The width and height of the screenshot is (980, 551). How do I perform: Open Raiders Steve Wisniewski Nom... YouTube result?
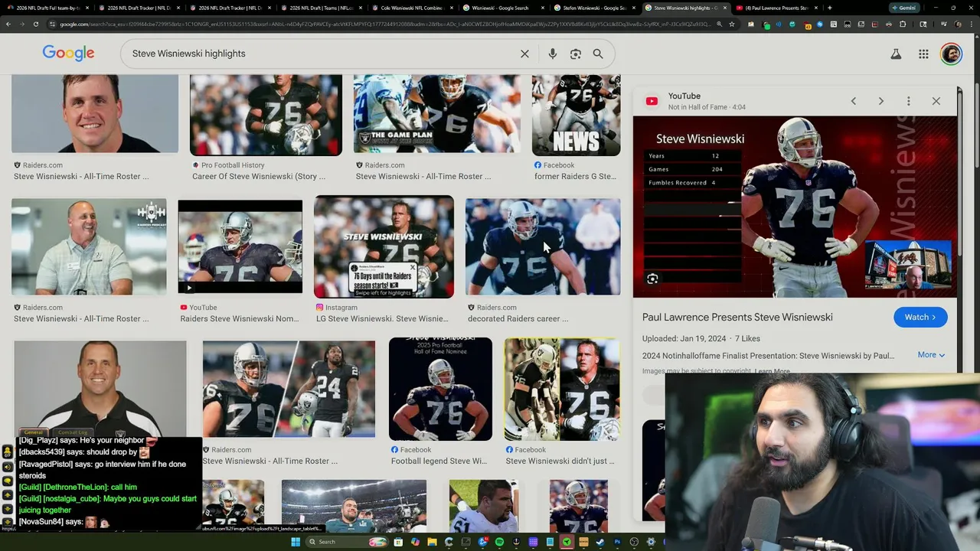pyautogui.click(x=240, y=318)
